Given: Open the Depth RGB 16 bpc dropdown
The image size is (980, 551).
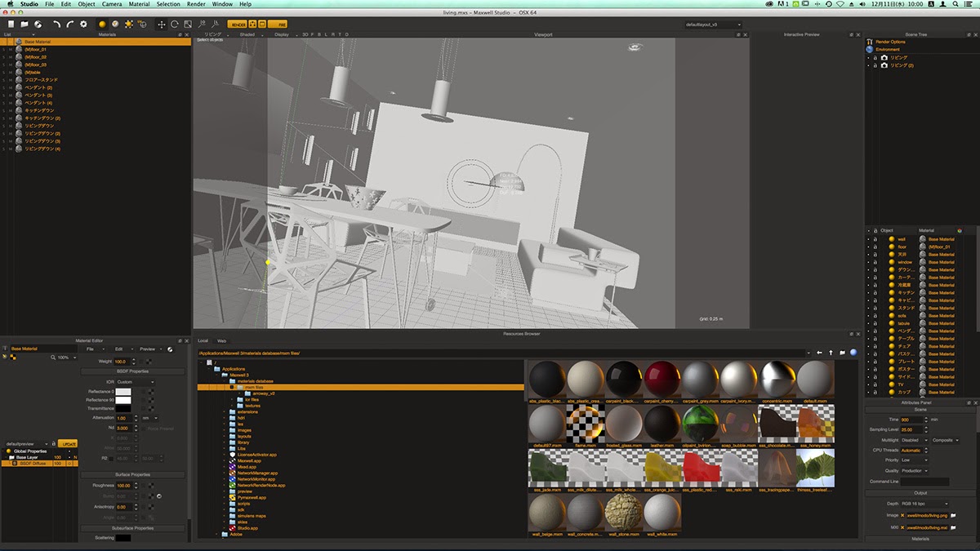Looking at the screenshot, I should tap(924, 504).
